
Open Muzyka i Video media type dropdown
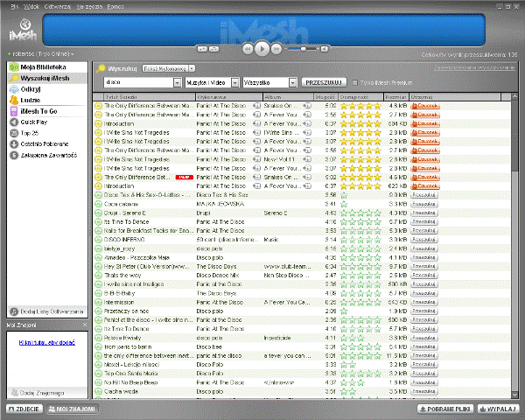212,82
